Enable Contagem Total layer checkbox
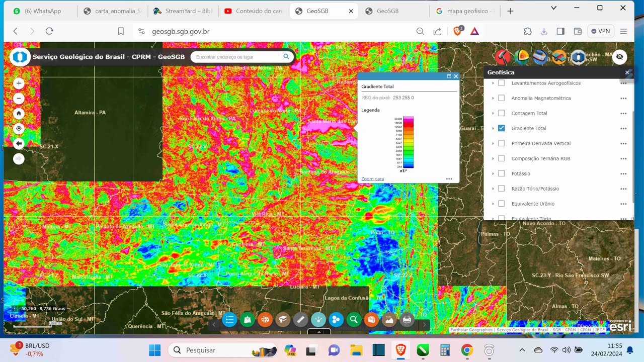 point(501,113)
